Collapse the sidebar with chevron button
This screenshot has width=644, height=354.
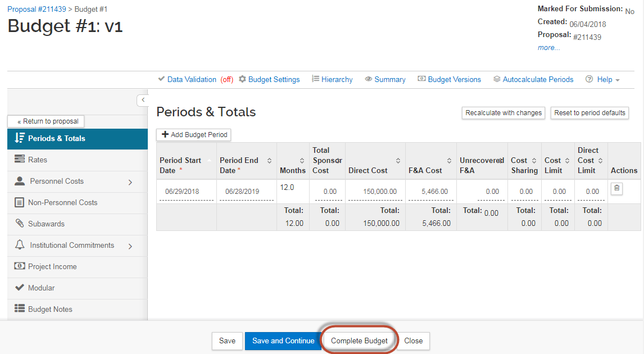point(143,100)
